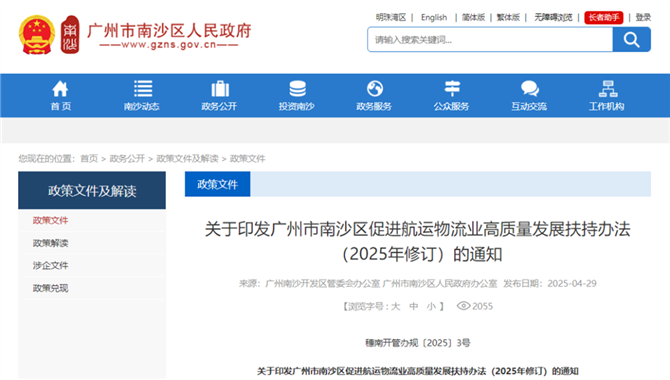Go to 政策文件及解读 in breadcrumb
This screenshot has height=380, width=670.
click(187, 159)
